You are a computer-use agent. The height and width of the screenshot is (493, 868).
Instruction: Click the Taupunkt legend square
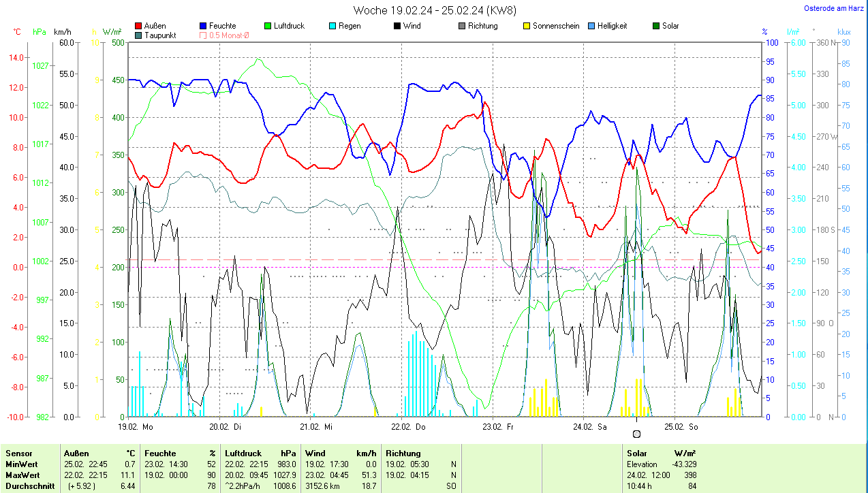tap(139, 35)
